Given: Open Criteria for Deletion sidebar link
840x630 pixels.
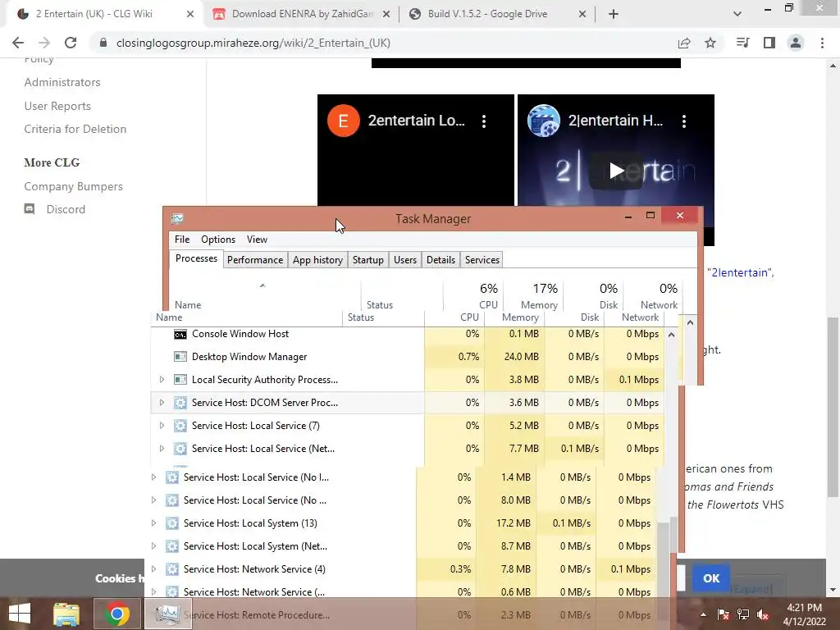Looking at the screenshot, I should [75, 129].
